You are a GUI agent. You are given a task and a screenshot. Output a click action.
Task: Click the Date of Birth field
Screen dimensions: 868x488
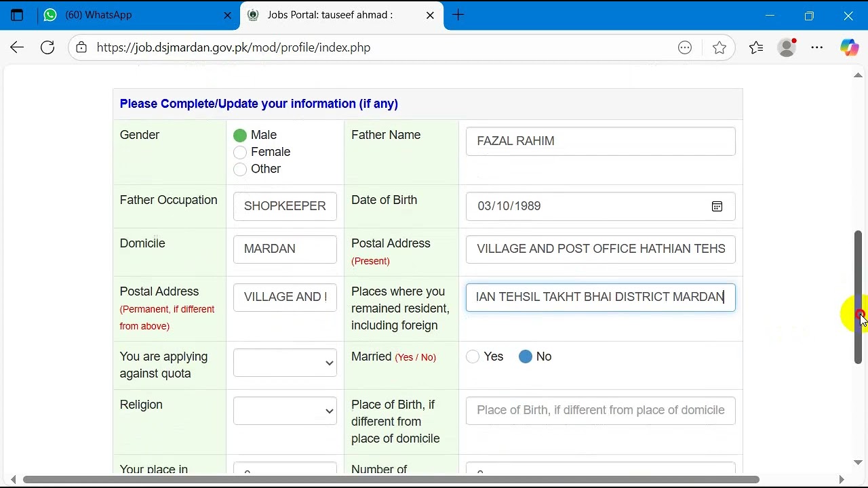(x=601, y=206)
